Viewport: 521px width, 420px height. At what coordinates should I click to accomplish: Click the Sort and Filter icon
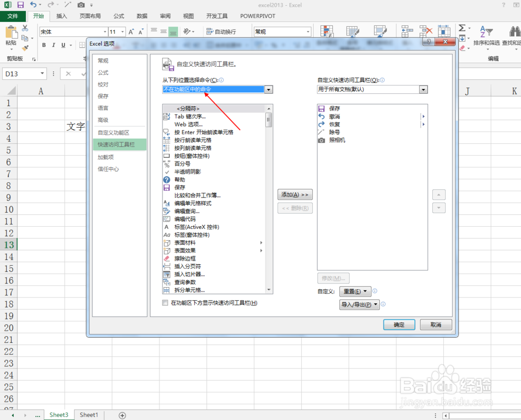486,32
